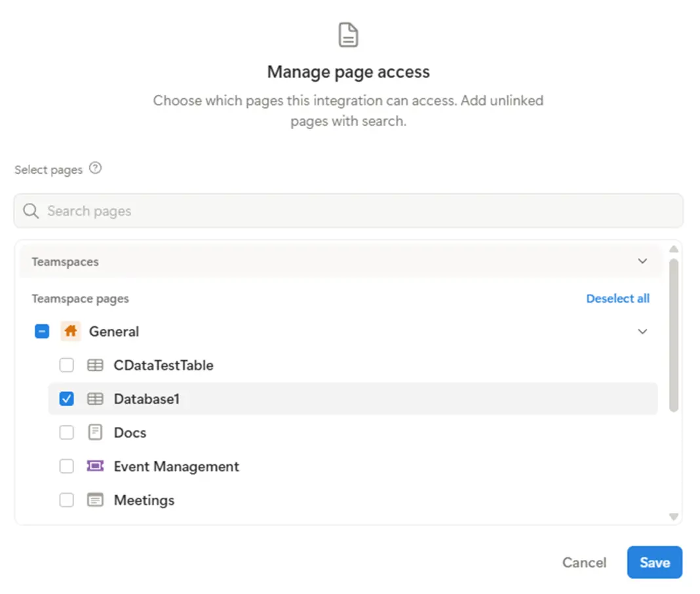Enable the CDataTestTable checkbox
This screenshot has width=700, height=594.
[x=67, y=365]
